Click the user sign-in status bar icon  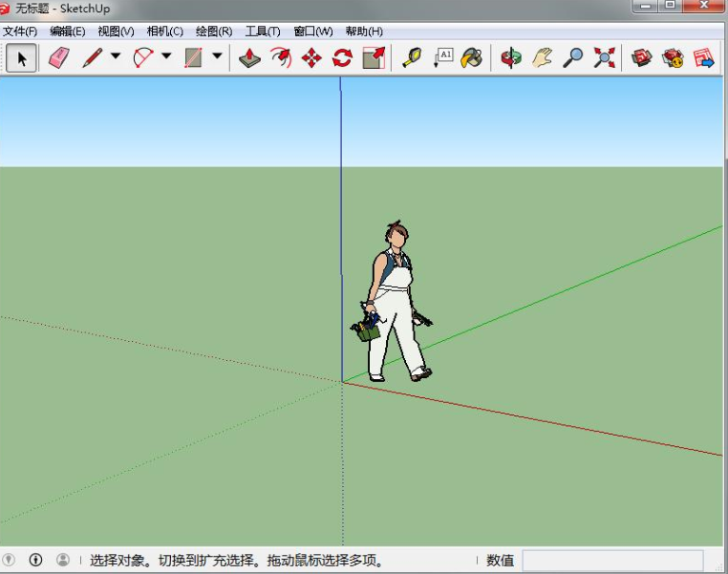coord(63,560)
